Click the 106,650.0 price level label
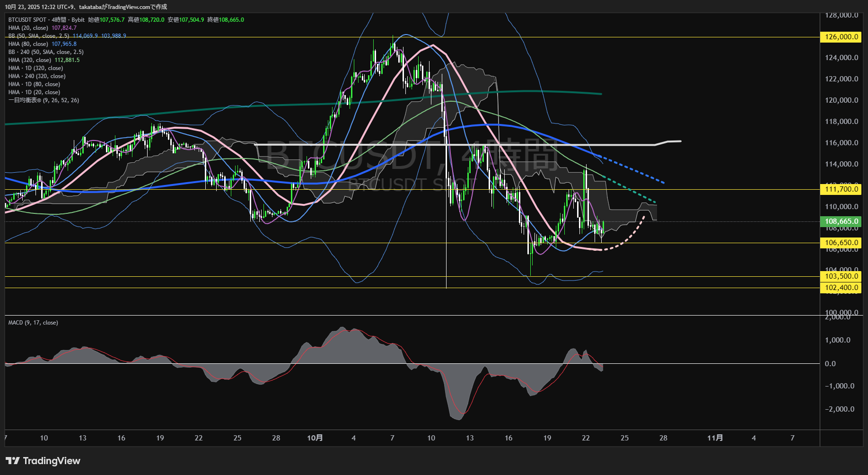This screenshot has height=475, width=868. point(841,243)
